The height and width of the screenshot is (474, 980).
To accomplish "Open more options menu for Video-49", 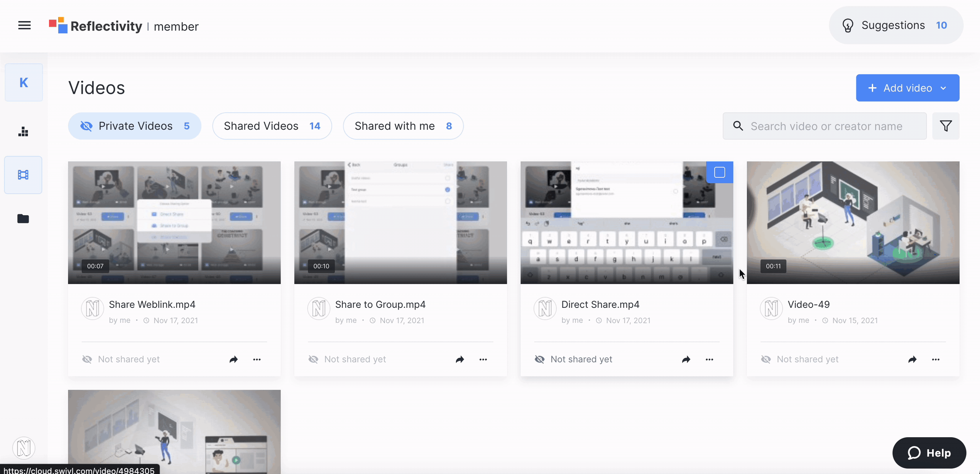I will click(x=936, y=360).
